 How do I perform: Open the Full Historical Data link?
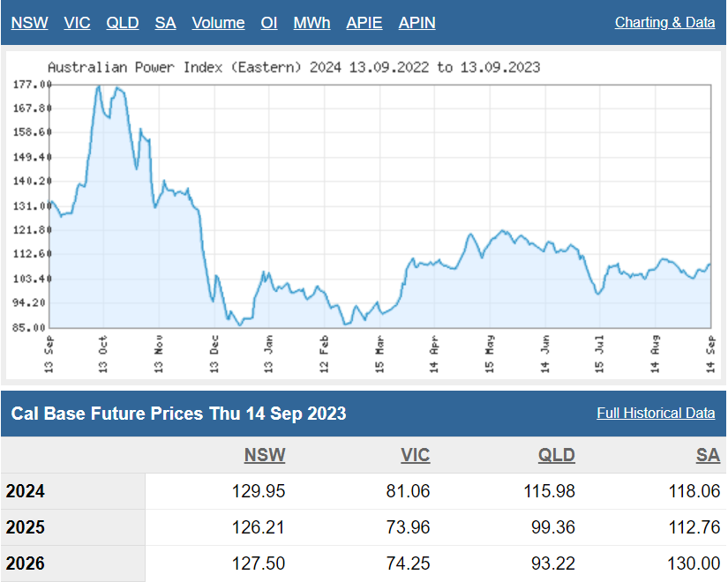pyautogui.click(x=656, y=414)
